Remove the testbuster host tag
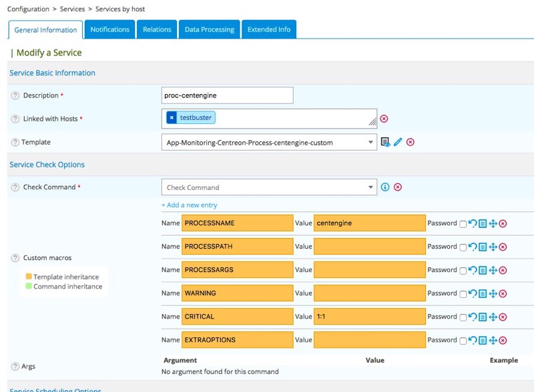 point(172,117)
